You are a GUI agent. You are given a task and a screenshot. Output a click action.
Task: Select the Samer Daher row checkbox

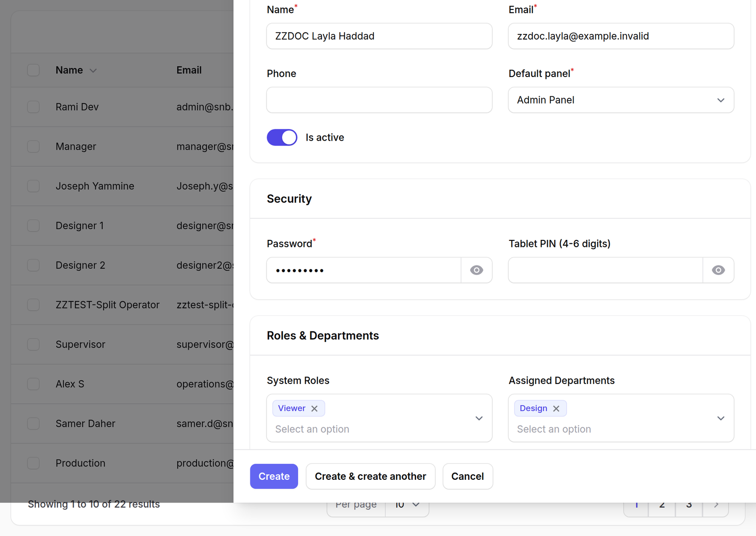click(x=33, y=424)
